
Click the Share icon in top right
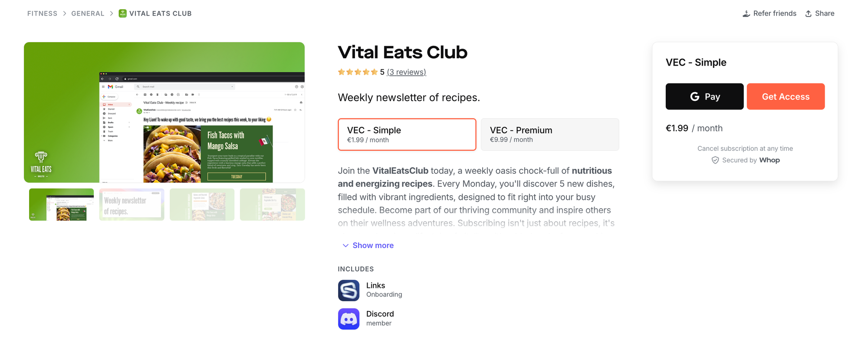[808, 13]
